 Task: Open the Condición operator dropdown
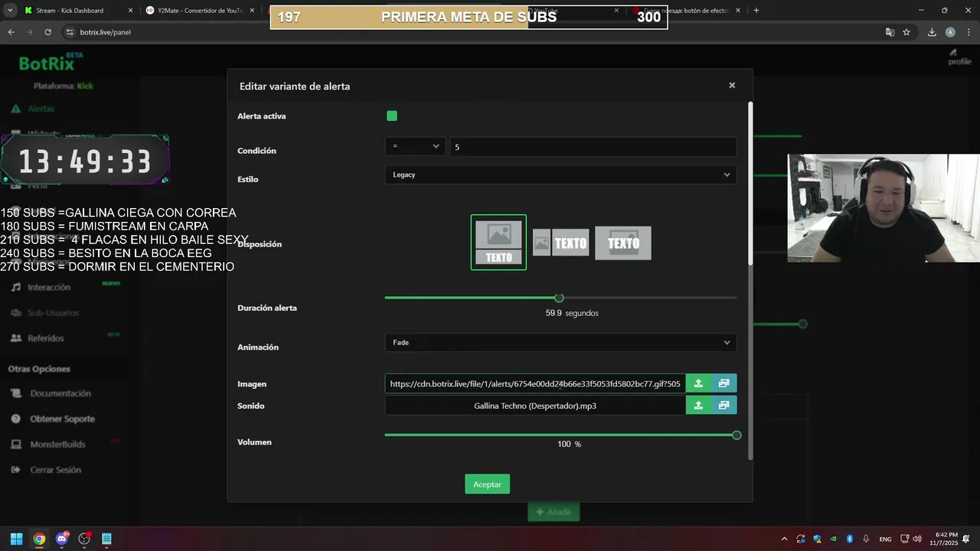click(x=416, y=147)
